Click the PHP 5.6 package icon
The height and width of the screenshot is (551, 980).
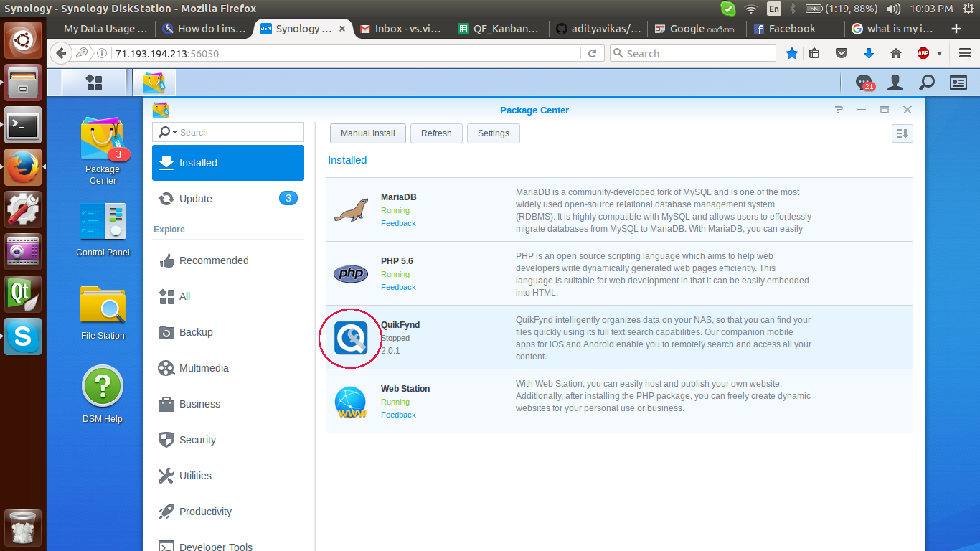[351, 273]
